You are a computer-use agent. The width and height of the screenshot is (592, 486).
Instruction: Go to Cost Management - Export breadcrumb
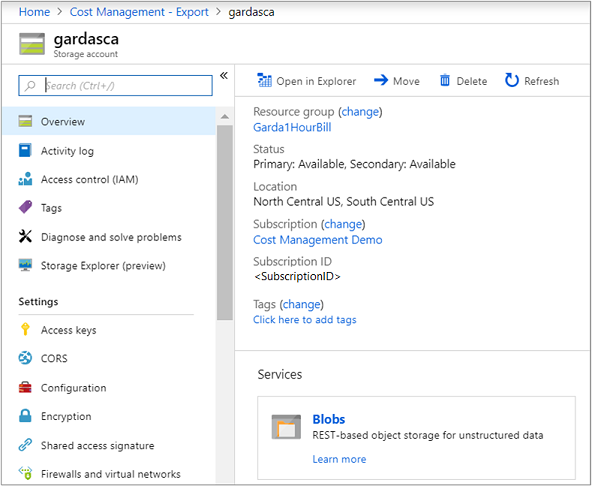pos(139,12)
